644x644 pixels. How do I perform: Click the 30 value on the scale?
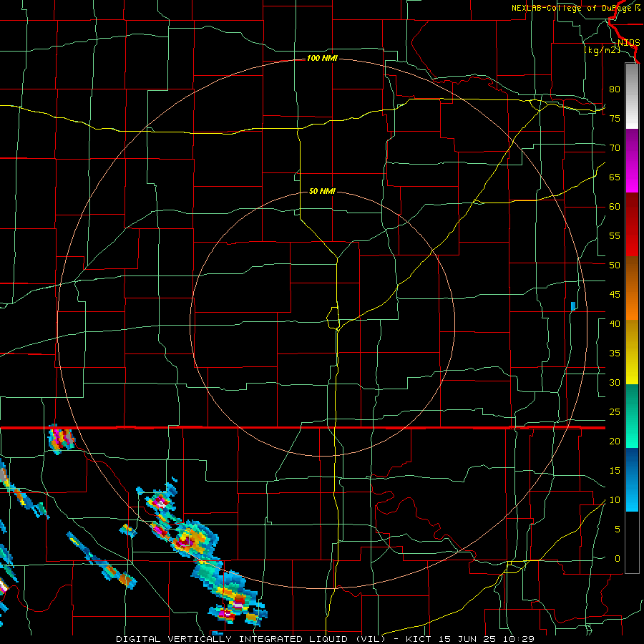pos(615,382)
